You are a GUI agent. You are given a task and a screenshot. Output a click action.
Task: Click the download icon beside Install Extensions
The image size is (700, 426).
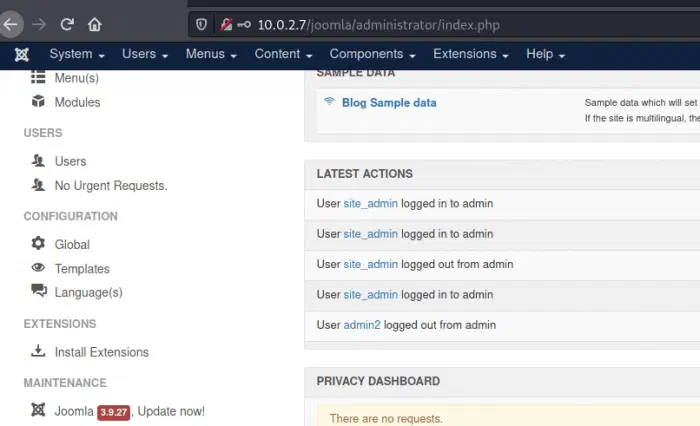pos(38,351)
